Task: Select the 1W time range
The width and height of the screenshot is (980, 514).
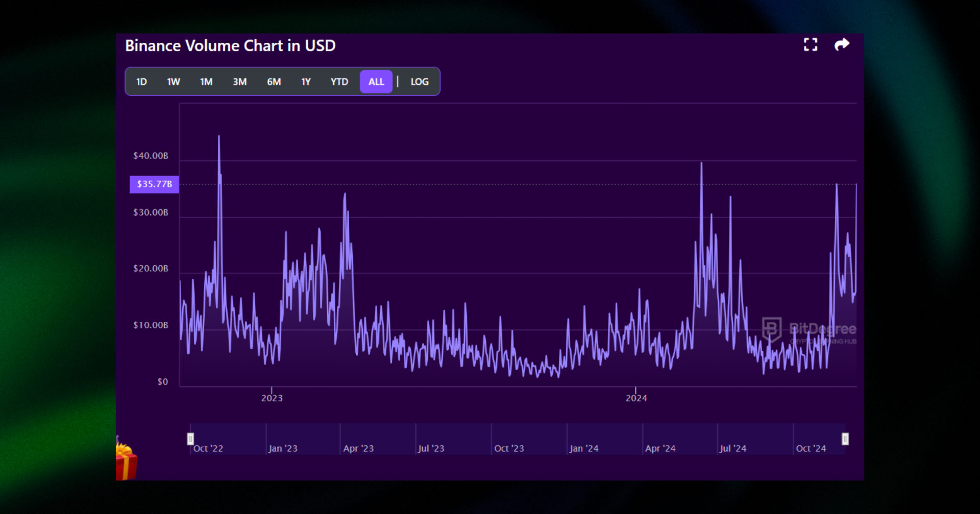Action: click(173, 82)
